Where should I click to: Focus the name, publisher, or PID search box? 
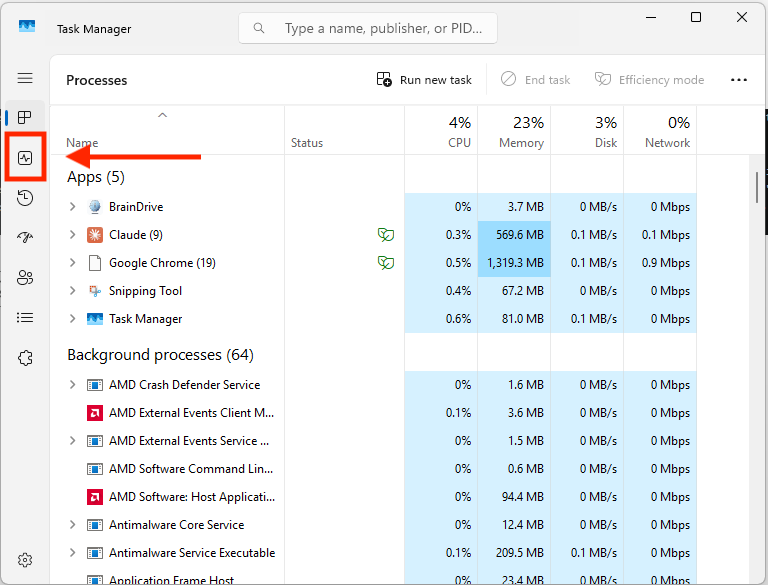368,28
